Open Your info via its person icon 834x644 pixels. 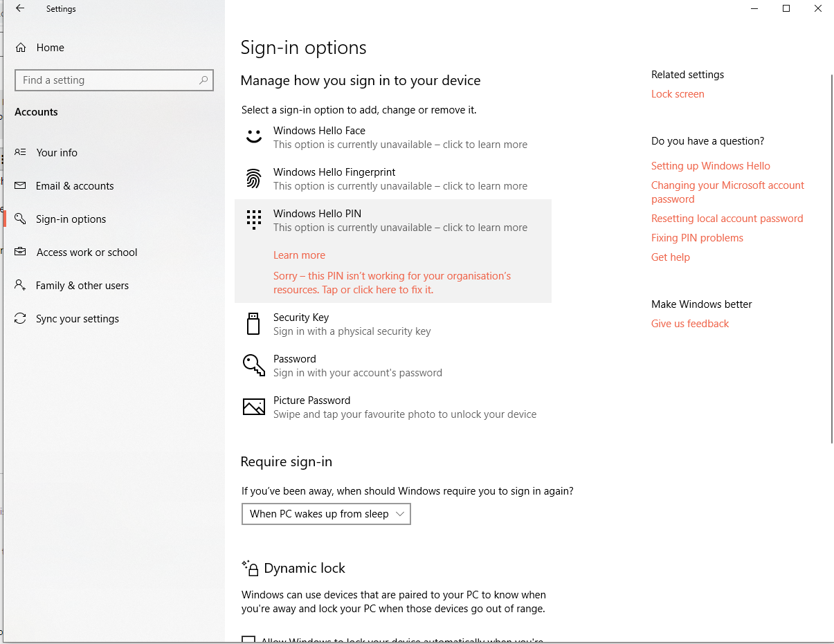(21, 152)
